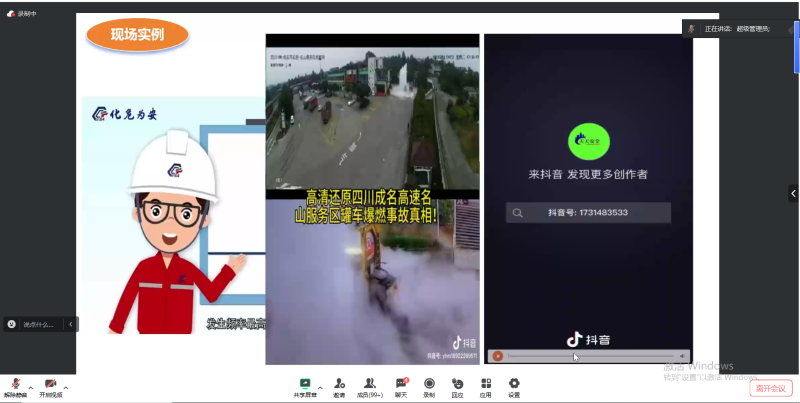Viewport: 800px width, 403px height.
Task: Show the 成员(99+) participants list
Action: coord(370,388)
